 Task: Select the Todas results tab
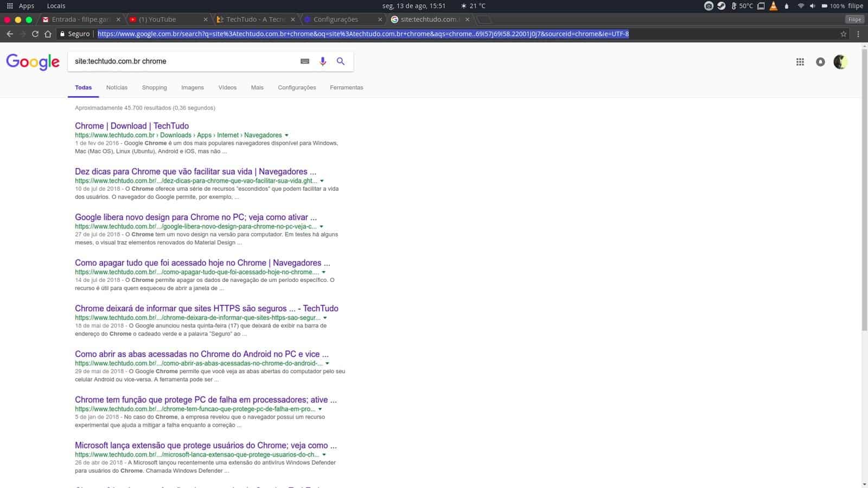pos(84,87)
